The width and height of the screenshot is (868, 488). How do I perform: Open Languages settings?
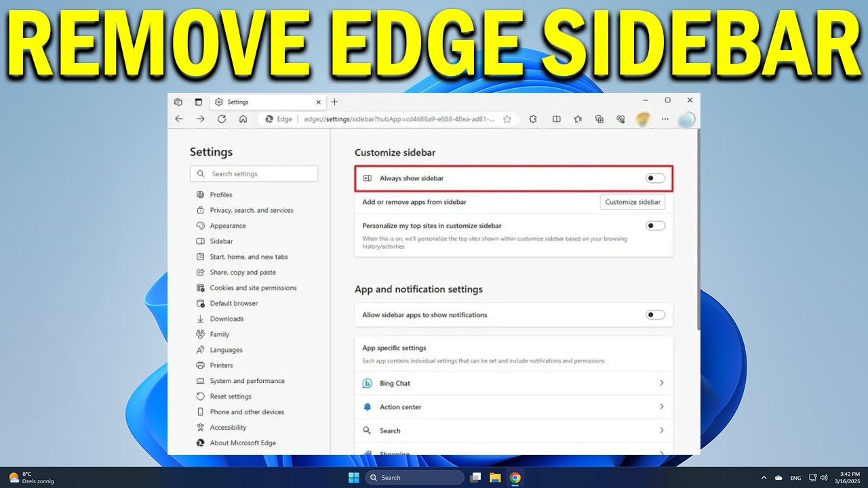coord(225,350)
